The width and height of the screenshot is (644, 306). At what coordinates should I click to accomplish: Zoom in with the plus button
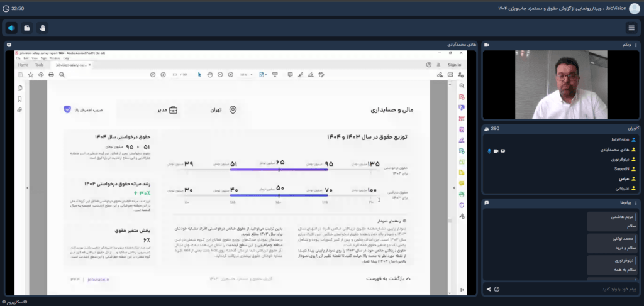[x=230, y=75]
